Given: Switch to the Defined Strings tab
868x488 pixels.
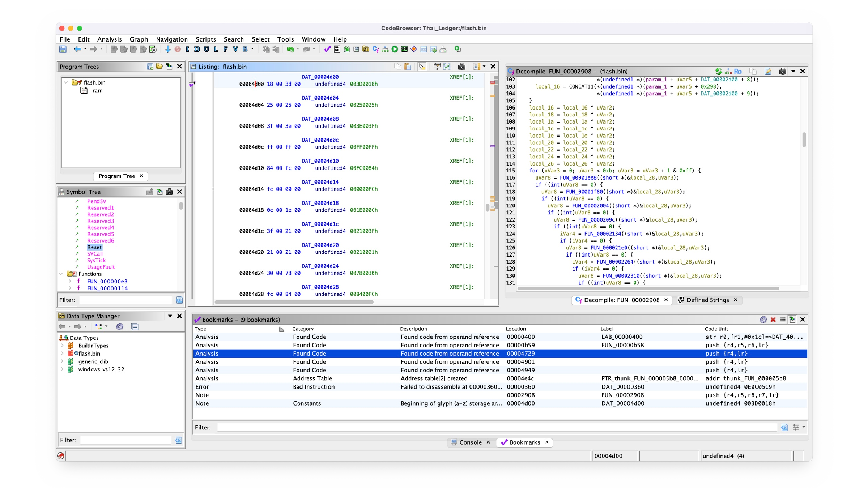Looking at the screenshot, I should point(707,300).
